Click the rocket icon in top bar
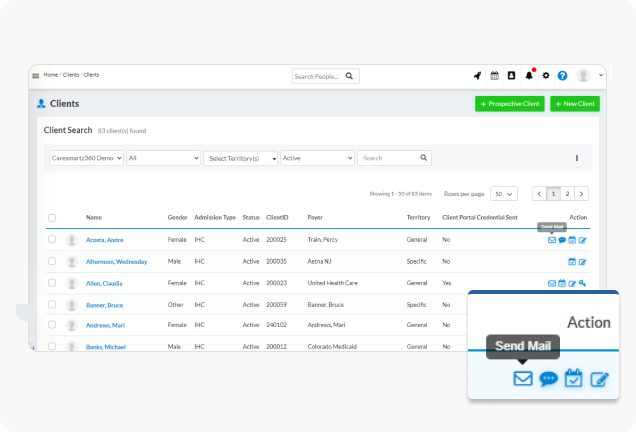The width and height of the screenshot is (636, 432). [x=478, y=75]
